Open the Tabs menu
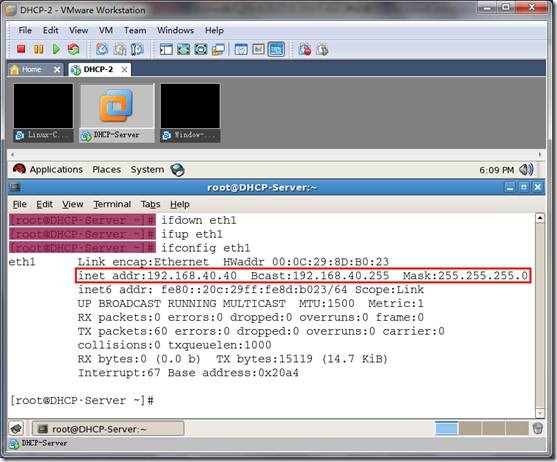The width and height of the screenshot is (557, 462). [151, 204]
